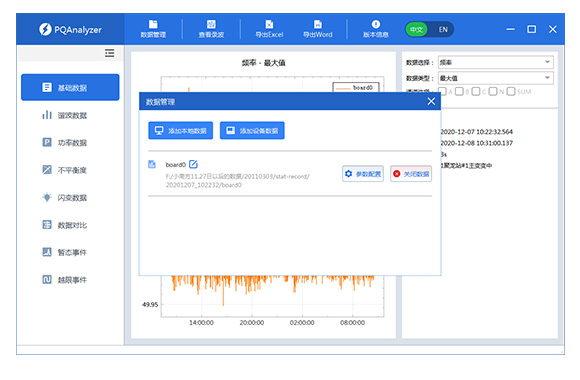Screen dimensions: 580x380
Task: Open 参数配置 for board0
Action: [363, 174]
